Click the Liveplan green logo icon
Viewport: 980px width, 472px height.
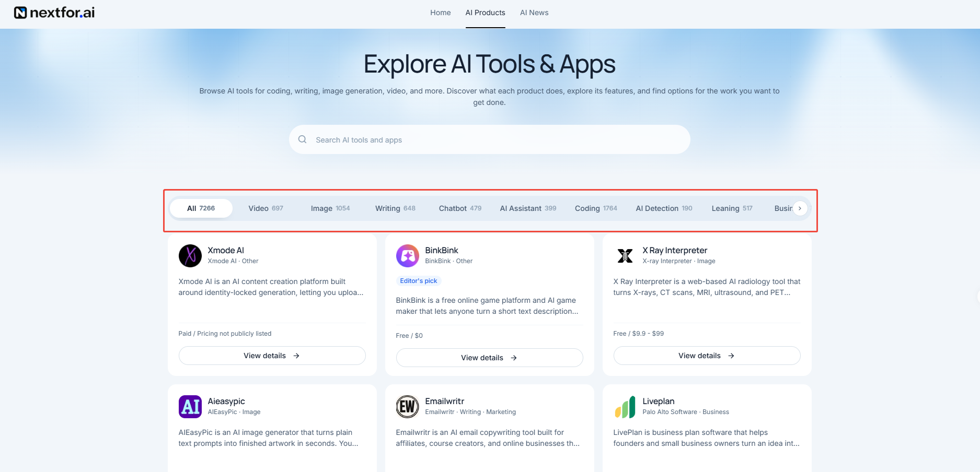click(x=625, y=407)
